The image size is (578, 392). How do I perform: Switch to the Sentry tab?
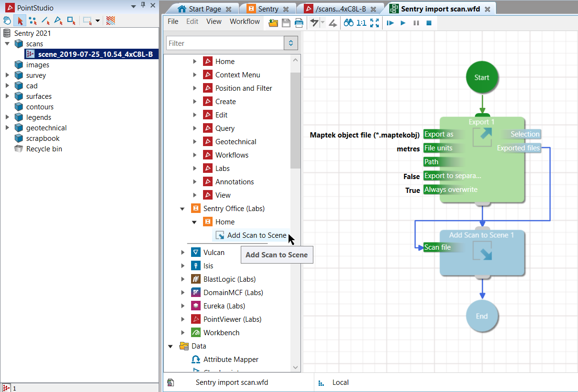[268, 9]
